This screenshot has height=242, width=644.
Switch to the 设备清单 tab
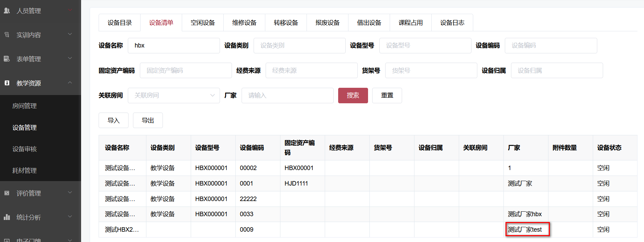tap(161, 23)
